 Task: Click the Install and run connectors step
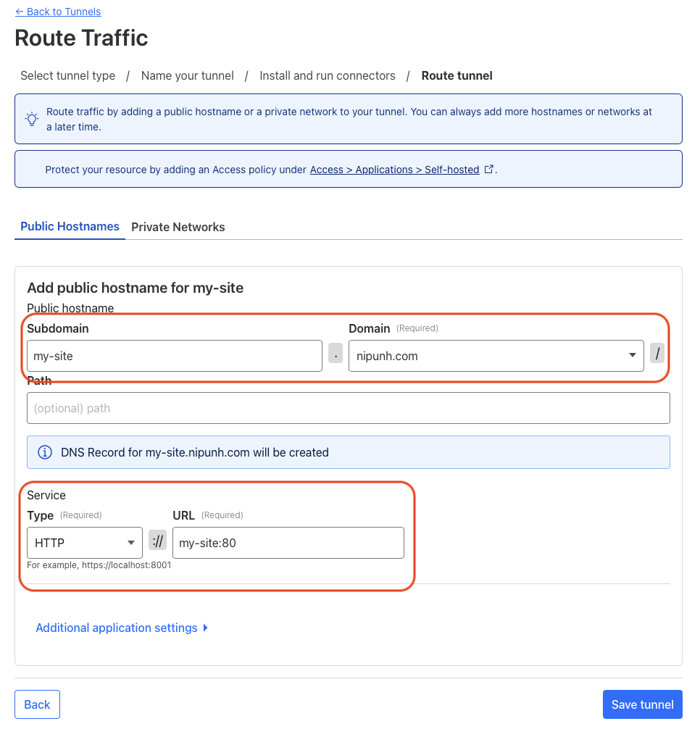[328, 75]
